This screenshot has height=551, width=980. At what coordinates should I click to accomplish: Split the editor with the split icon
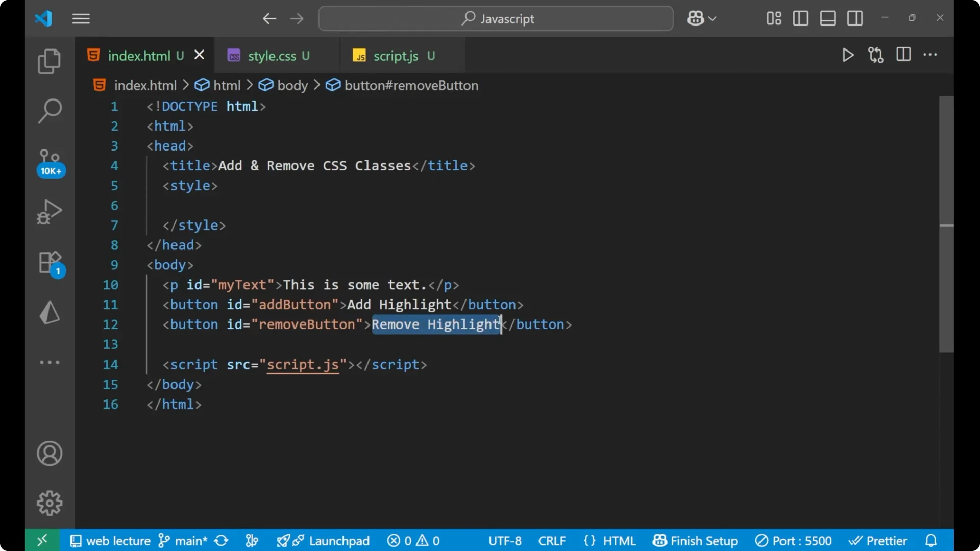click(903, 55)
